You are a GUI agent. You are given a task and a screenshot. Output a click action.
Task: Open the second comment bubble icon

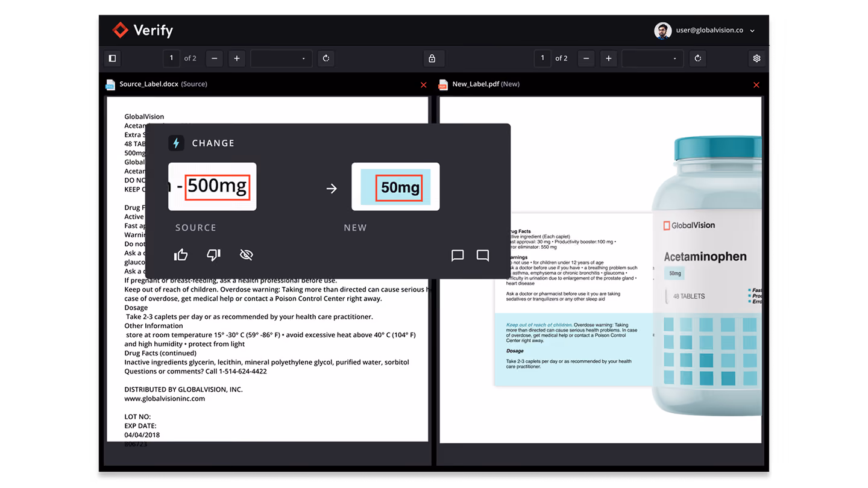tap(483, 255)
